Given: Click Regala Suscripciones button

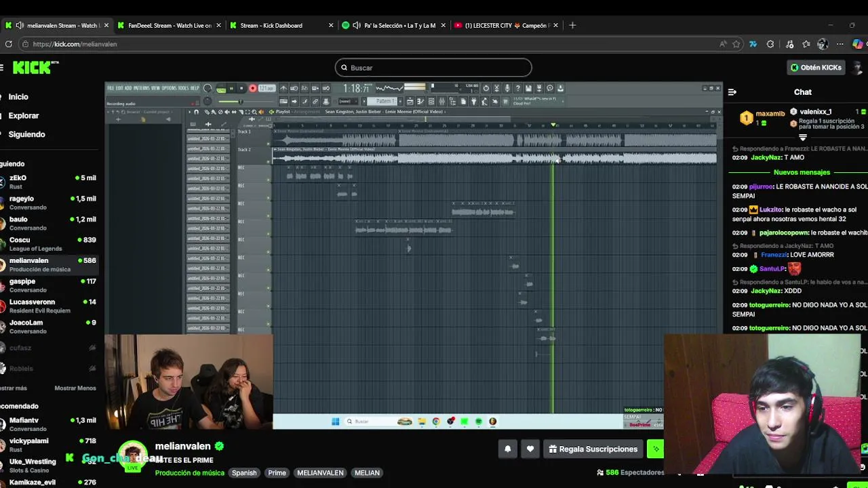Looking at the screenshot, I should click(593, 449).
